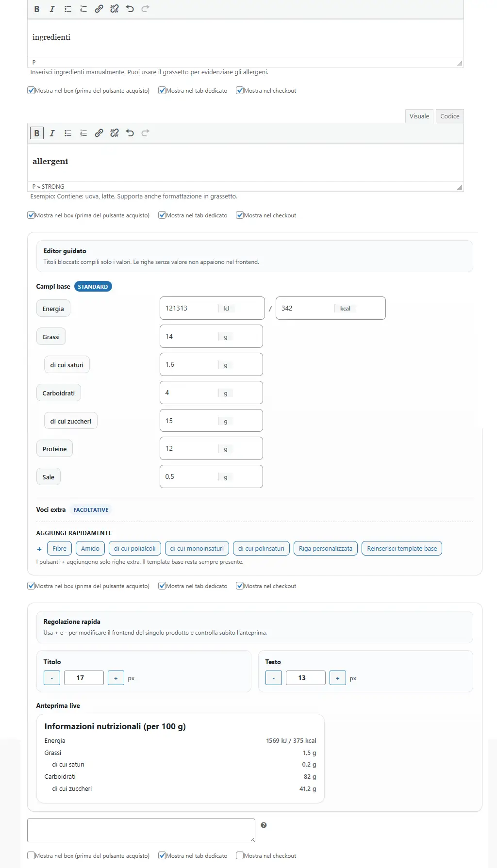
Task: Click the help question mark icon
Action: (264, 825)
